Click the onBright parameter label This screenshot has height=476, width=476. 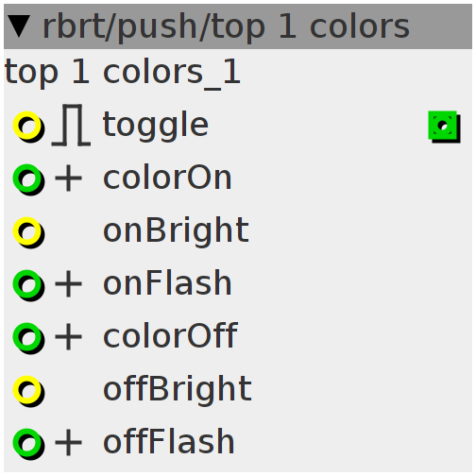(x=177, y=231)
